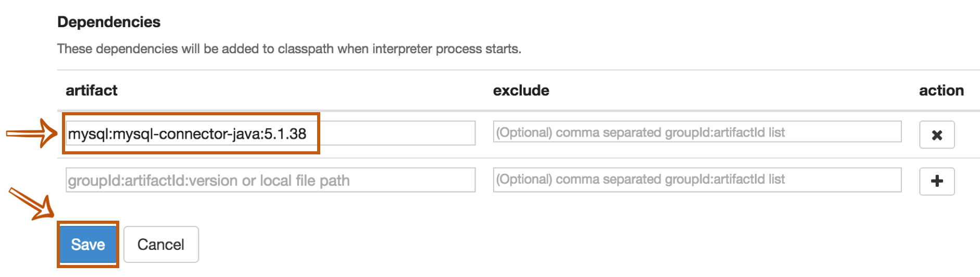Click the exclude field in the mysql row
980x277 pixels.
coord(697,132)
